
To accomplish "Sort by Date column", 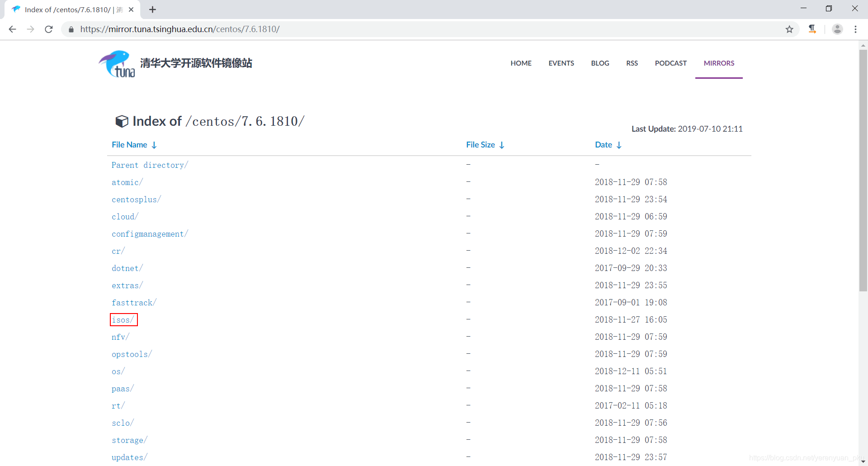I will (x=608, y=145).
